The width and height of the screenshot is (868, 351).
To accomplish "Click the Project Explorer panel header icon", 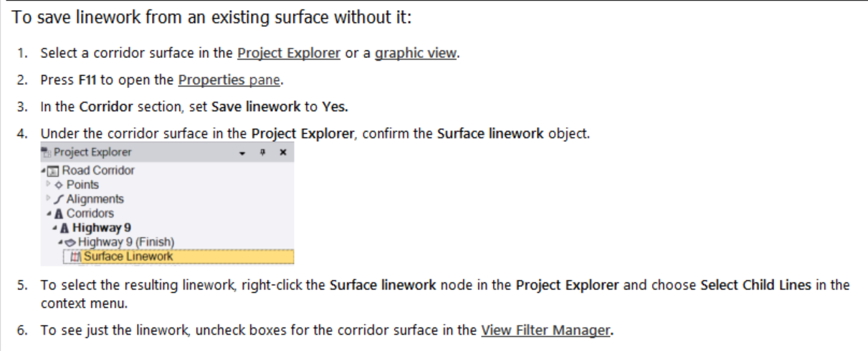I will point(47,153).
